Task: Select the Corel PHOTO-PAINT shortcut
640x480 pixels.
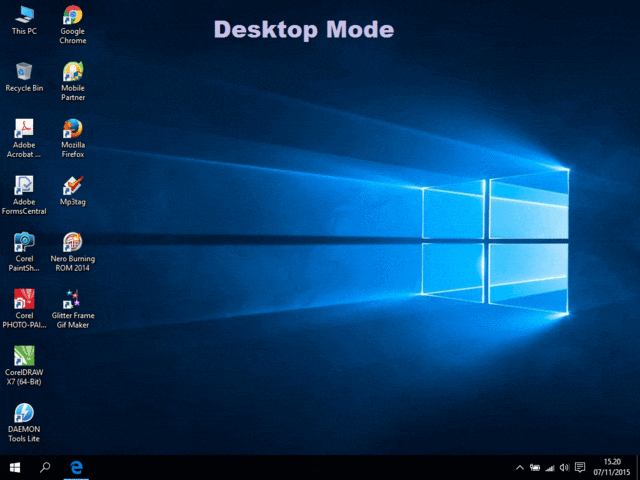Action: click(x=24, y=309)
